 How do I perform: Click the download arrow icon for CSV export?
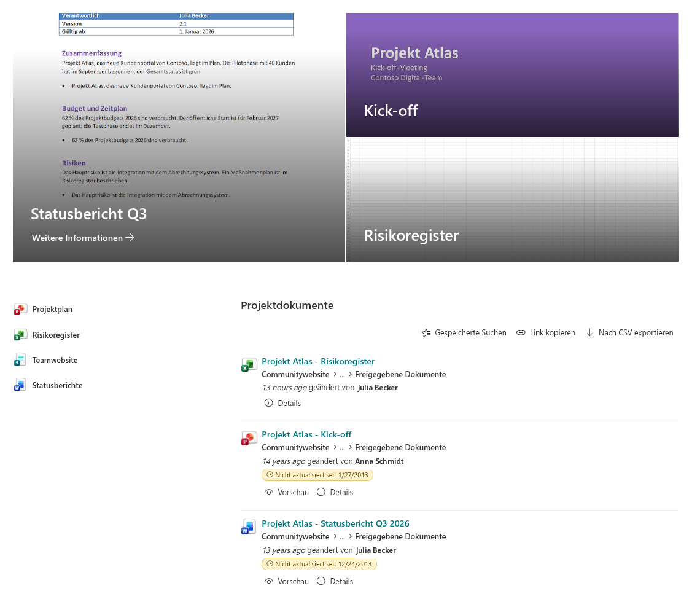pyautogui.click(x=589, y=333)
